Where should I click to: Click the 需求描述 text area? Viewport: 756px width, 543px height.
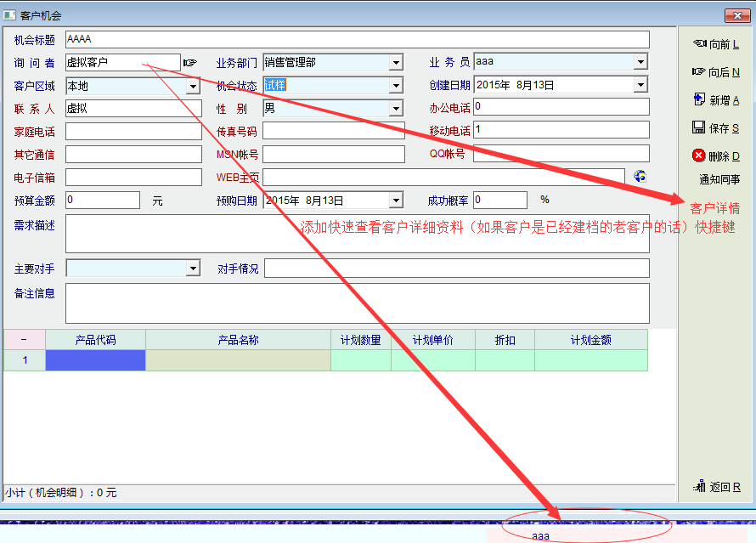click(x=357, y=234)
